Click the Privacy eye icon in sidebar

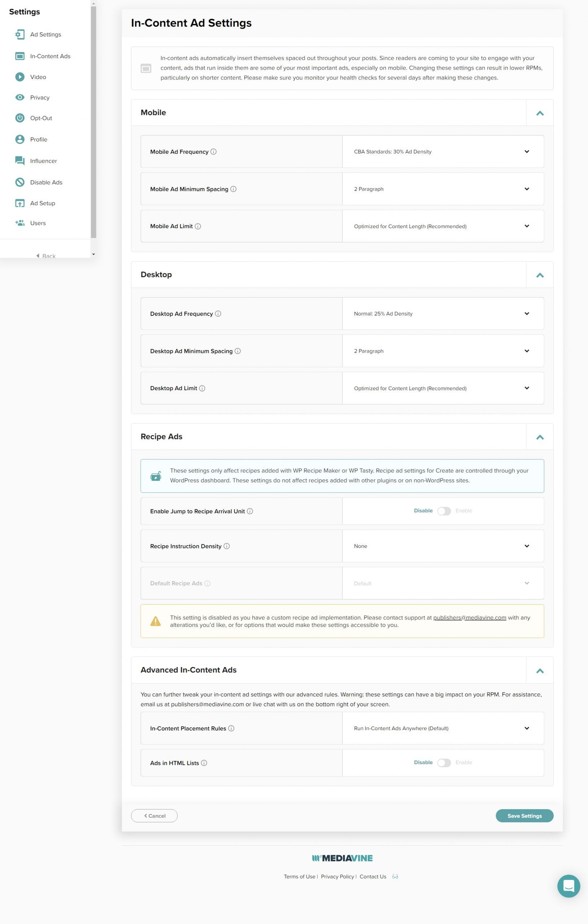click(19, 97)
